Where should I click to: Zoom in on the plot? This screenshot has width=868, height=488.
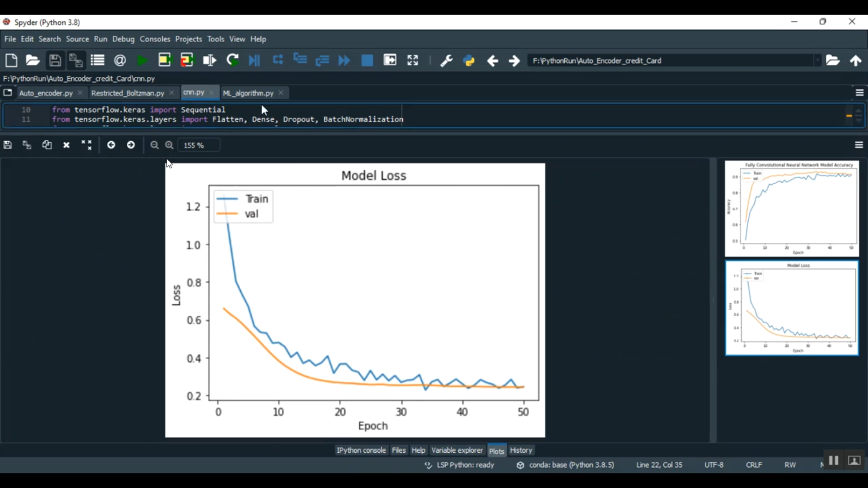tap(170, 145)
